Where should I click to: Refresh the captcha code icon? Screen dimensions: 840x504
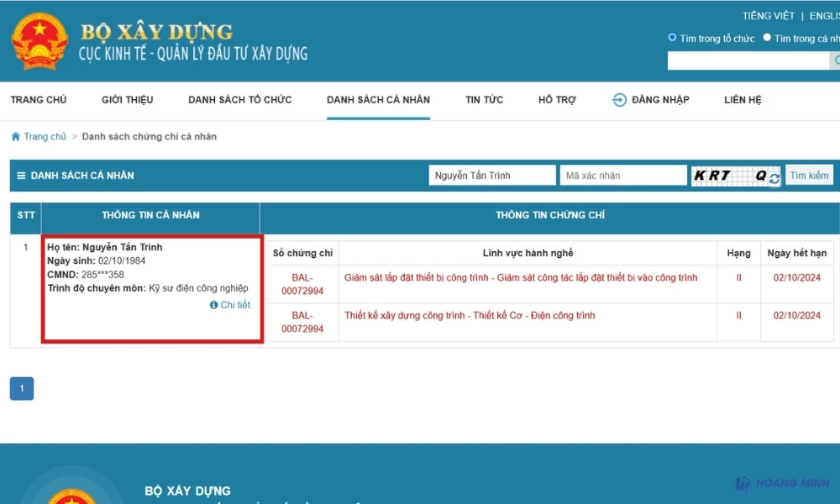pyautogui.click(x=774, y=179)
